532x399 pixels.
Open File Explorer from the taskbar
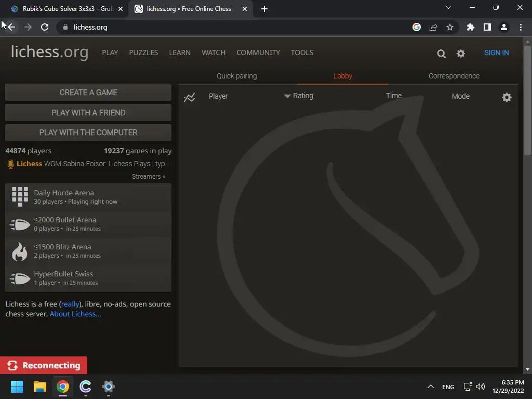[x=39, y=387]
